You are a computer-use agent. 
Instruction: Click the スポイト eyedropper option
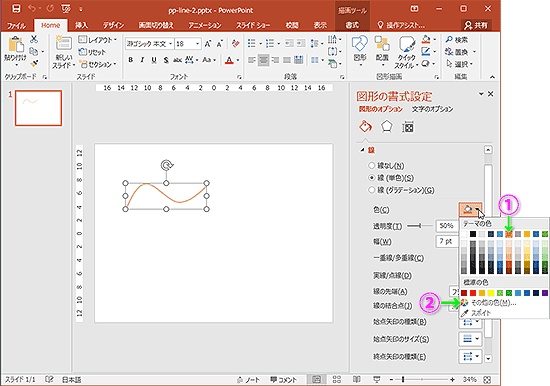pos(481,313)
